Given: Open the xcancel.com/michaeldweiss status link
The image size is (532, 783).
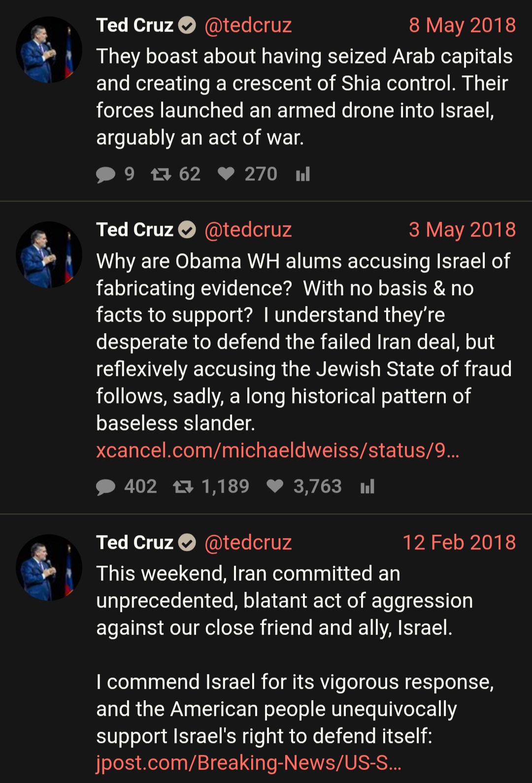Looking at the screenshot, I should (278, 450).
